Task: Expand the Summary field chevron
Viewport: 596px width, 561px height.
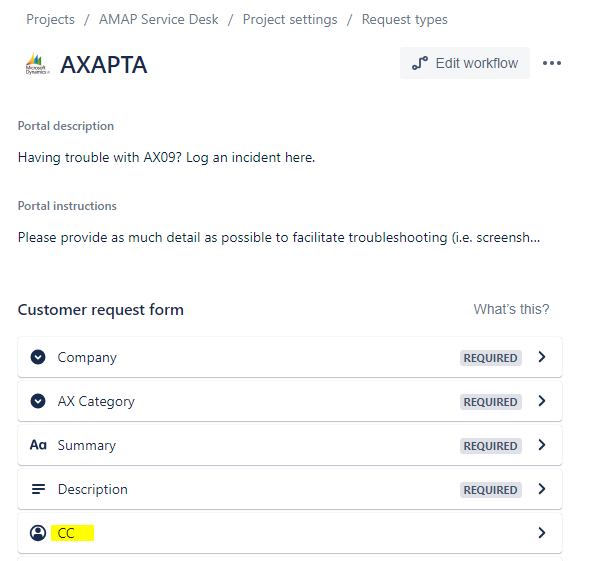Action: pyautogui.click(x=542, y=445)
